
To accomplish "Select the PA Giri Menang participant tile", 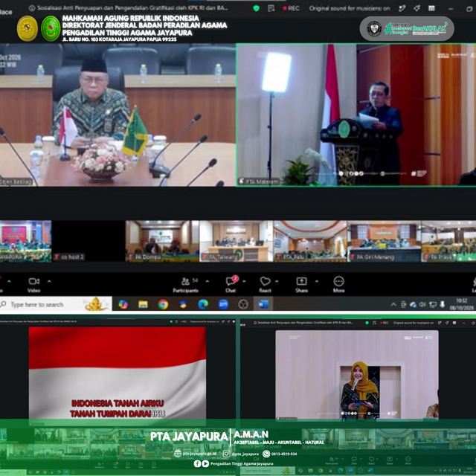I will pos(384,241).
